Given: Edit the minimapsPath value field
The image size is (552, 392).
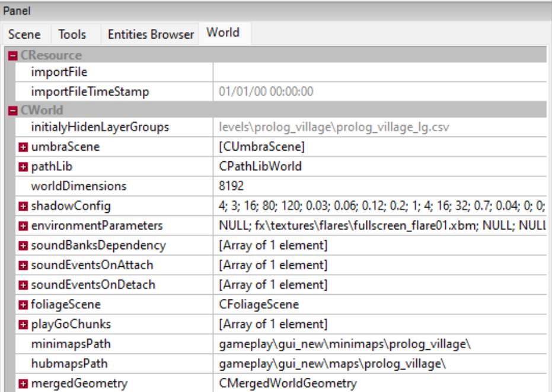Looking at the screenshot, I should coord(379,344).
